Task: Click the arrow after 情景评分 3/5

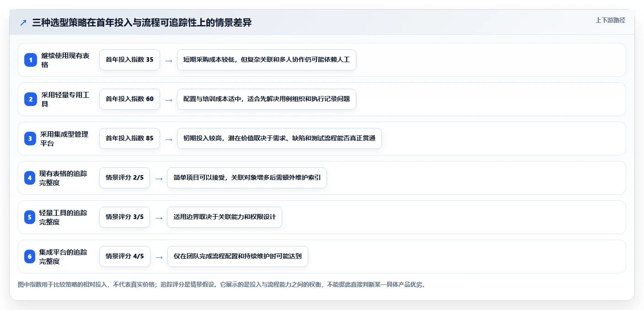Action: [x=159, y=218]
